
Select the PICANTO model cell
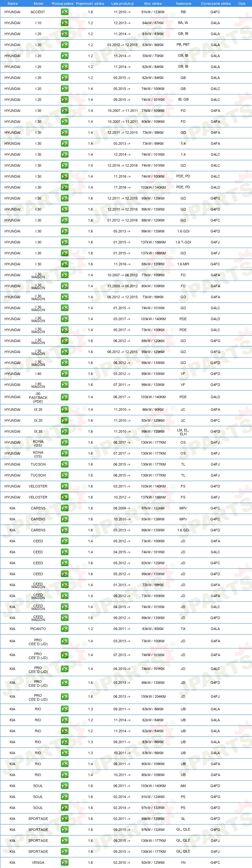(x=38, y=629)
